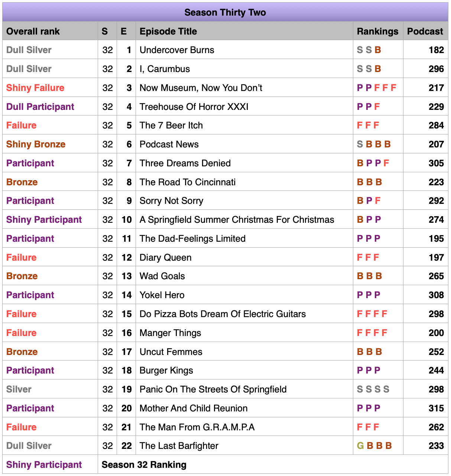Select 'Do Pizza Bots Dream Of Electric Guitars'

pos(223,314)
